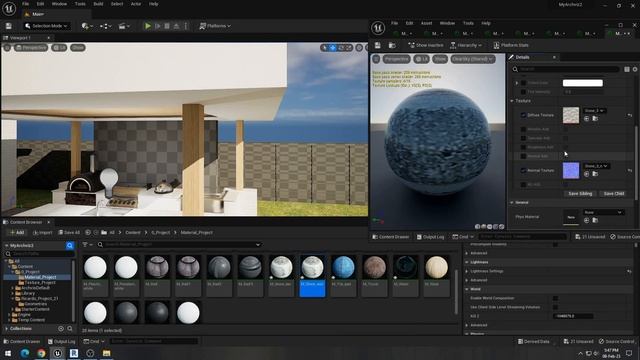
Task: Click the Normal Texture blue thumbnail
Action: tap(571, 170)
